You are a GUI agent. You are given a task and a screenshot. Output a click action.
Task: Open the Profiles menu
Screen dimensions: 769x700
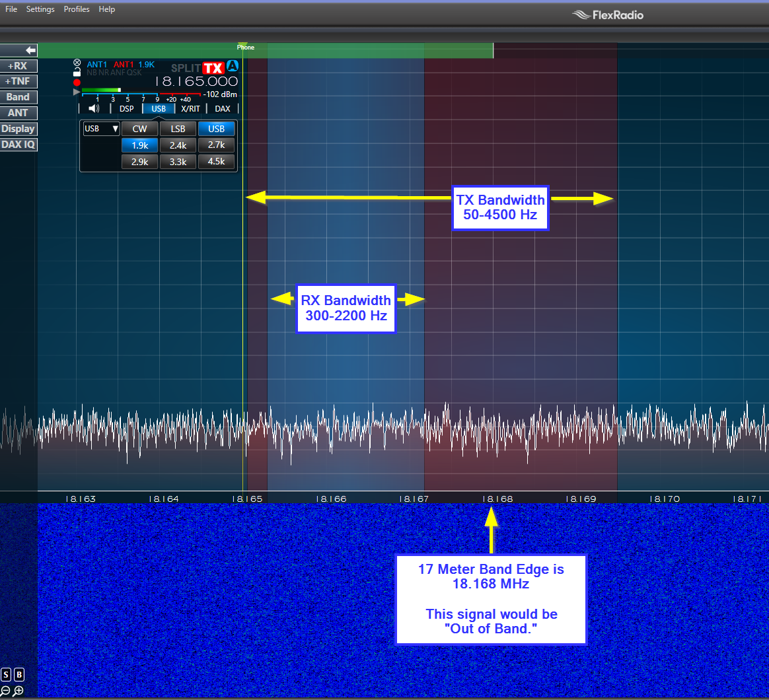click(x=77, y=9)
